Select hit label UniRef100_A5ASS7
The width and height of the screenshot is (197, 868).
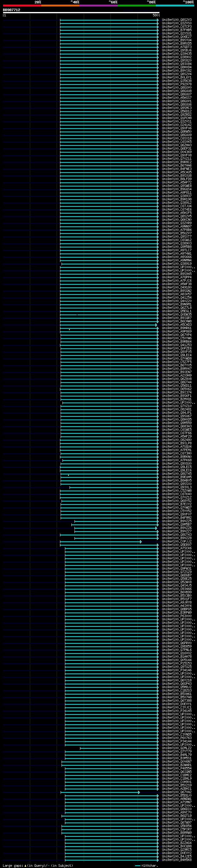coord(177,98)
